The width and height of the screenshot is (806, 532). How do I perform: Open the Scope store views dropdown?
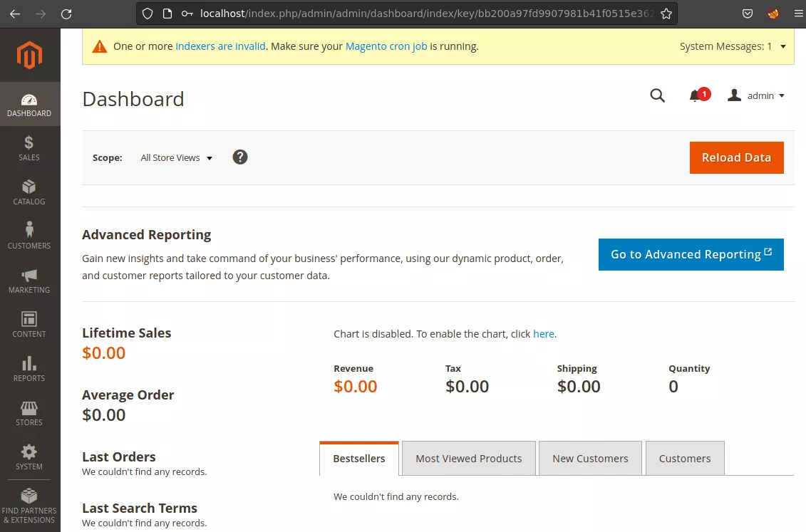(176, 157)
